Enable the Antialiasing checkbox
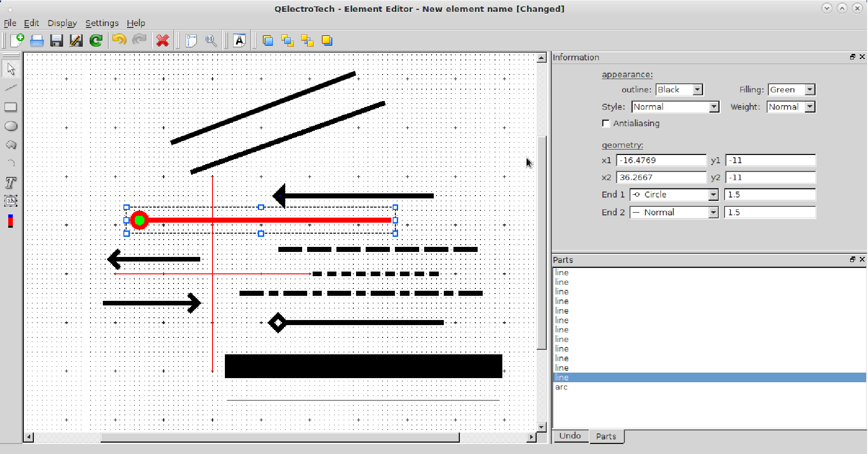 pyautogui.click(x=606, y=123)
